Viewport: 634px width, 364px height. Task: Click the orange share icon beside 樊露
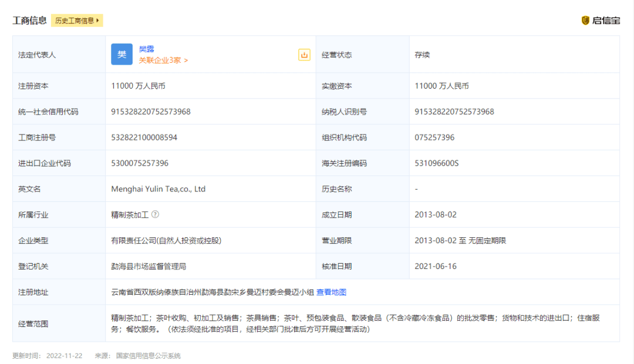coord(304,55)
